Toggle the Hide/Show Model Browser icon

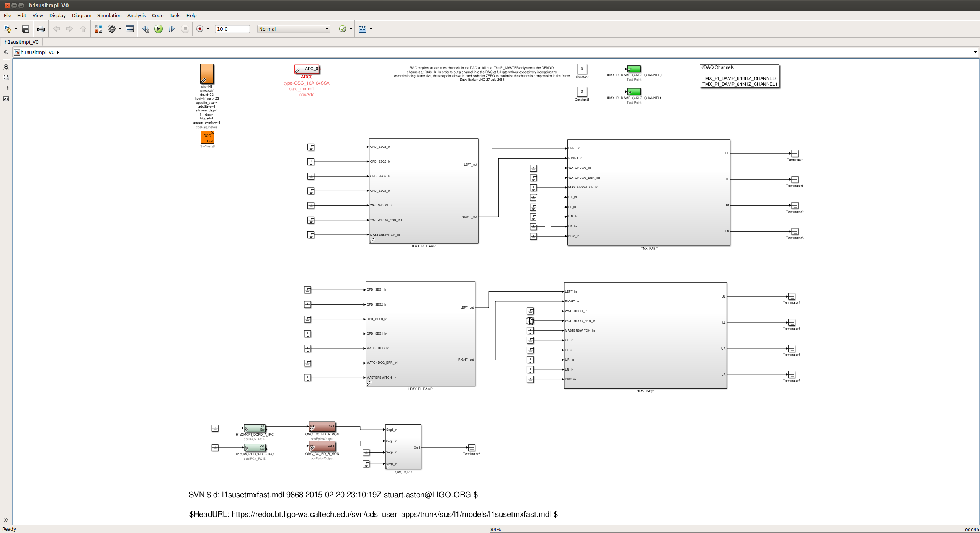6,52
